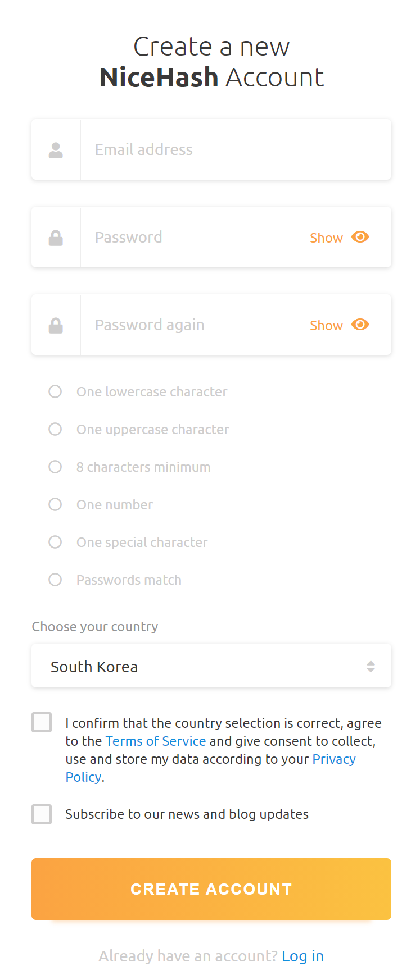This screenshot has width=420, height=980.
Task: Click the lock icon beside Password again
Action: tap(55, 325)
